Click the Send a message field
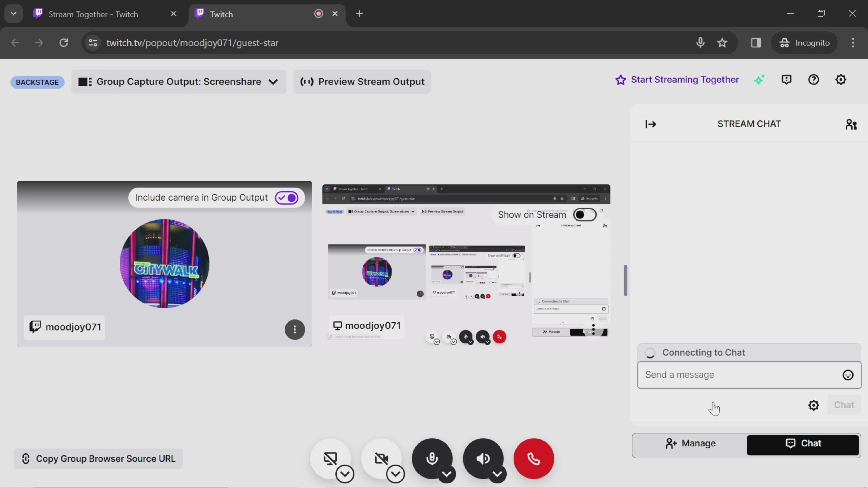This screenshot has height=488, width=868. click(x=749, y=375)
